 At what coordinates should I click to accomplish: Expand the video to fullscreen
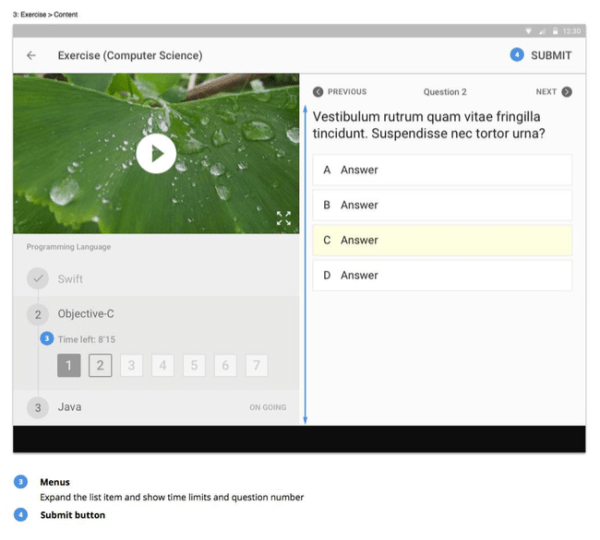tap(283, 218)
